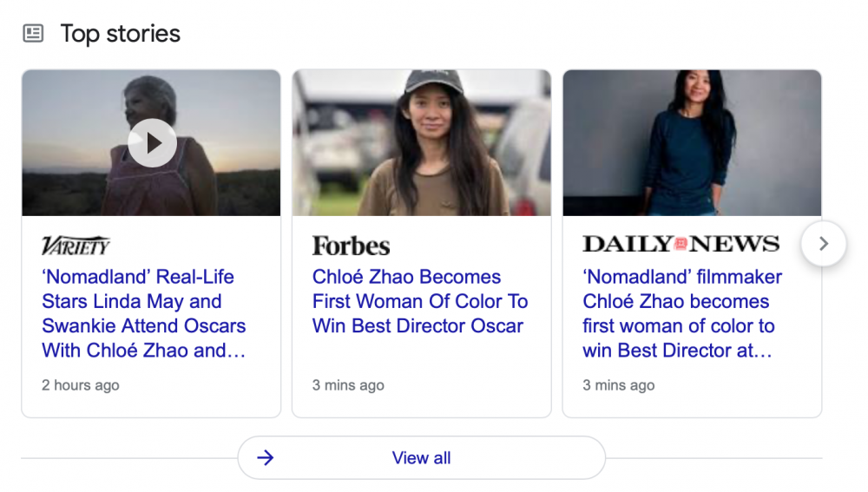This screenshot has height=492, width=868.
Task: Click the arrow icon beside View all
Action: 266,457
